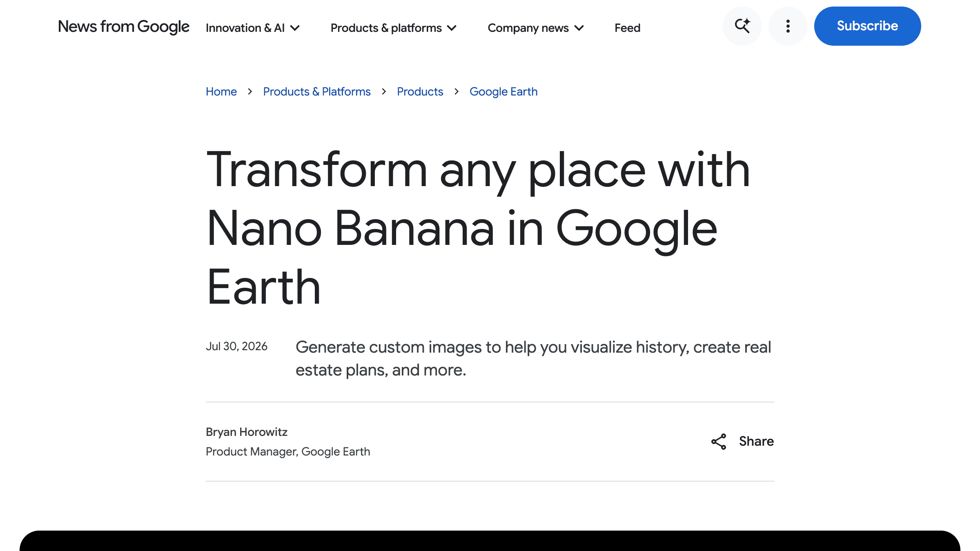Open the Google Earth breadcrumb link

click(503, 91)
